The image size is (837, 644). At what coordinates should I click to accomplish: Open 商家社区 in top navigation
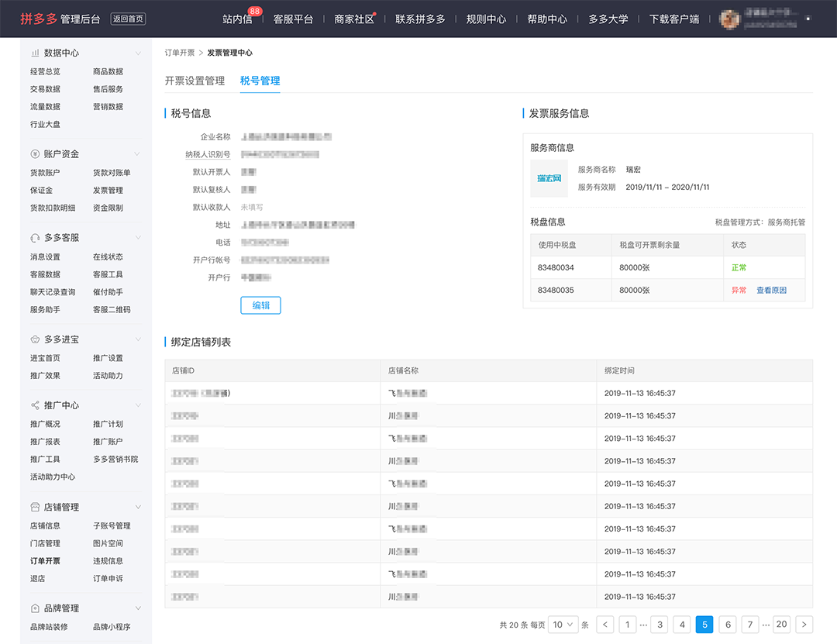point(354,19)
